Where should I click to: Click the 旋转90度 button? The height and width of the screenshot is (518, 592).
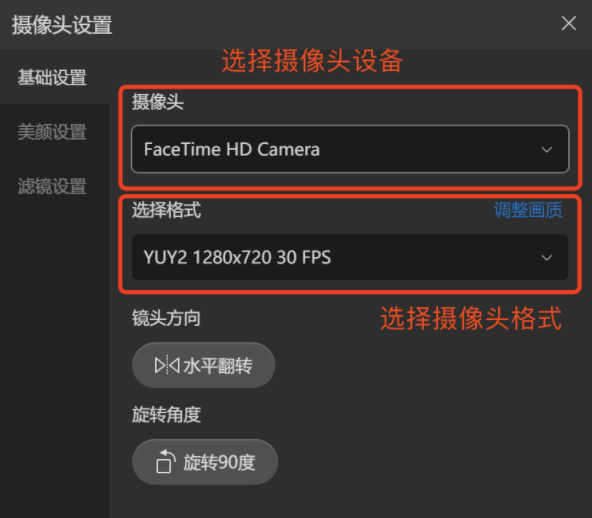pos(205,462)
